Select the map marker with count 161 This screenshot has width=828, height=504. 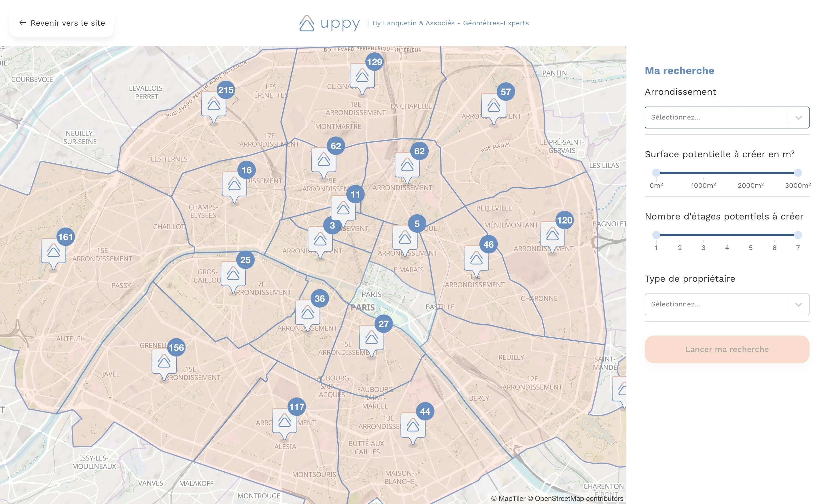[x=53, y=251]
